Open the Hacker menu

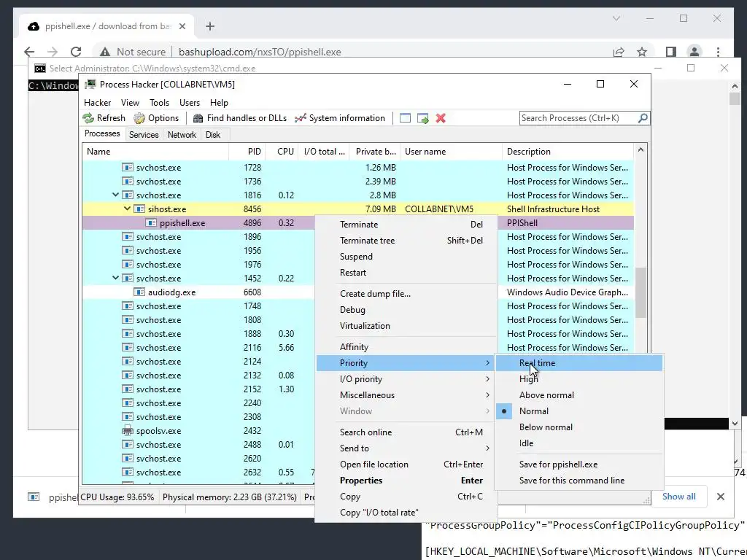[x=97, y=102]
